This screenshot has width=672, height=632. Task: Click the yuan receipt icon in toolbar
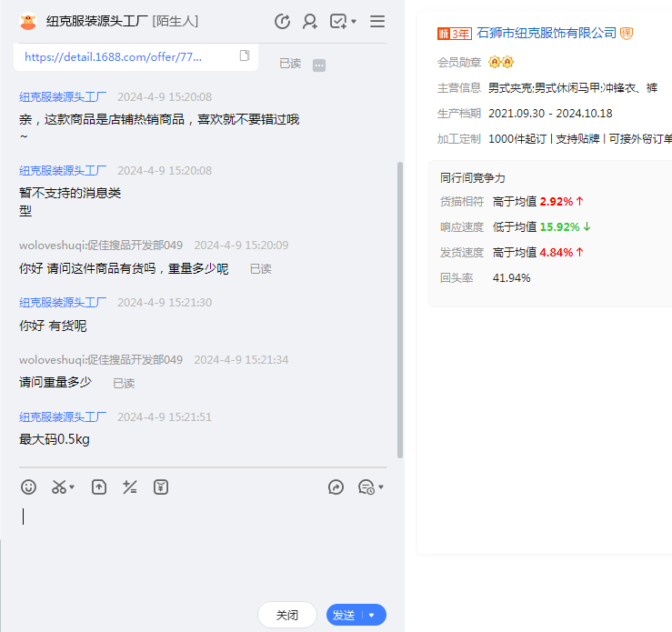161,487
